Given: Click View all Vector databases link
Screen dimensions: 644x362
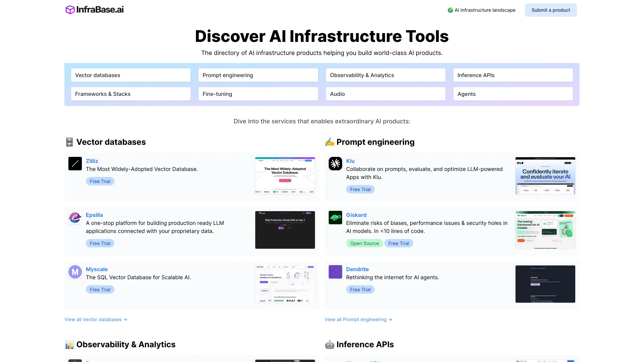Looking at the screenshot, I should 96,319.
